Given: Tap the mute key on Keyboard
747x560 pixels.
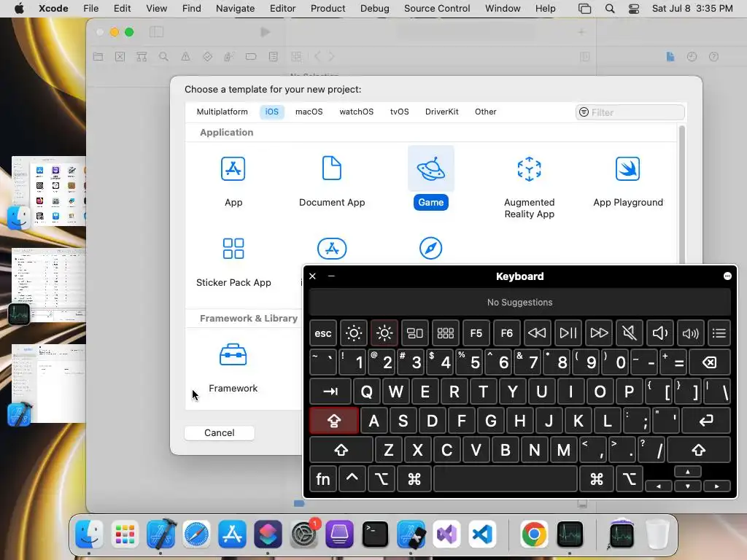Looking at the screenshot, I should pyautogui.click(x=629, y=333).
